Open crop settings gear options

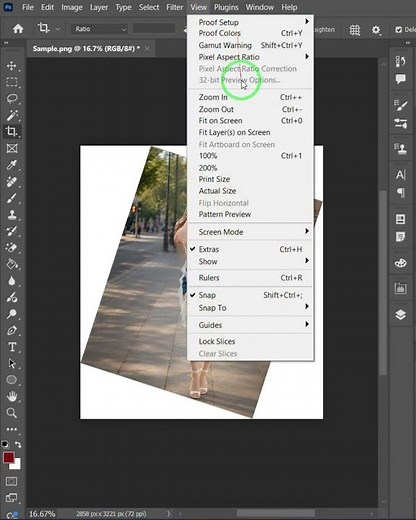tap(376, 30)
